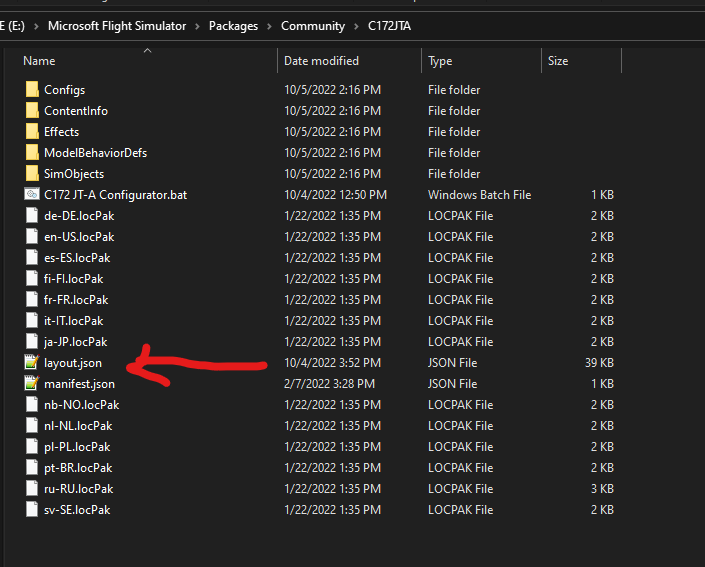This screenshot has height=567, width=705.
Task: Select the layout.json notepad icon
Action: (32, 362)
